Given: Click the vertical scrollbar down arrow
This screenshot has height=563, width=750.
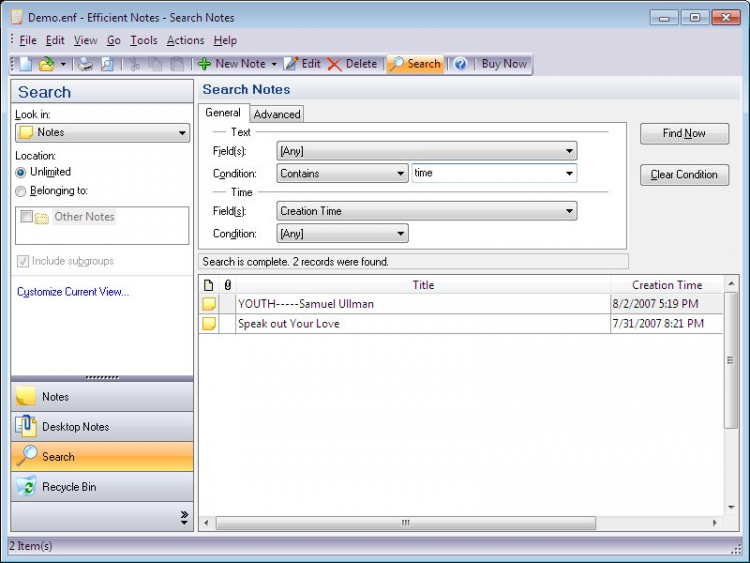Looking at the screenshot, I should pos(731,508).
